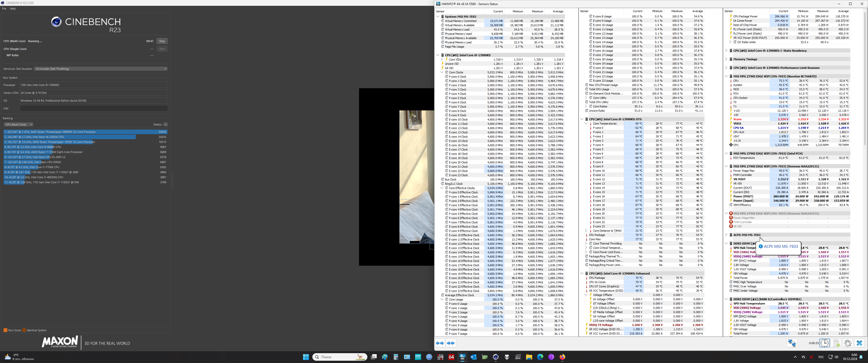The image size is (868, 363).
Task: Expand the ACPI: MSI MS-7E03 group
Action: tap(726, 235)
